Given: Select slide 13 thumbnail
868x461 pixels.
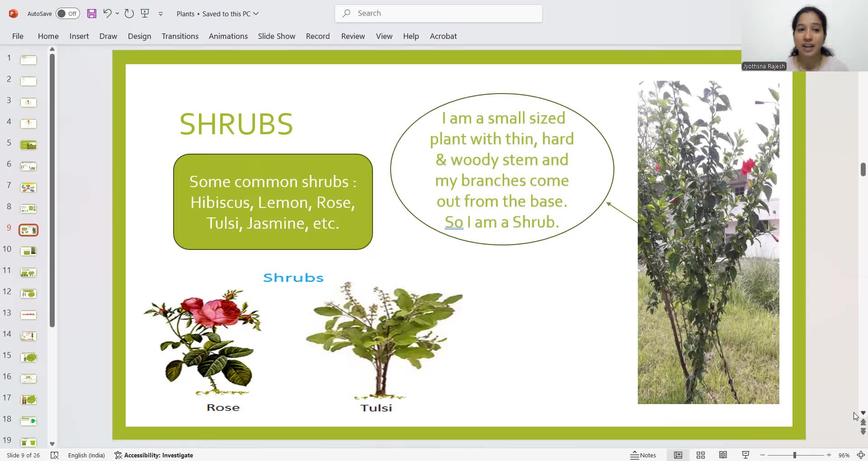Looking at the screenshot, I should coord(28,315).
